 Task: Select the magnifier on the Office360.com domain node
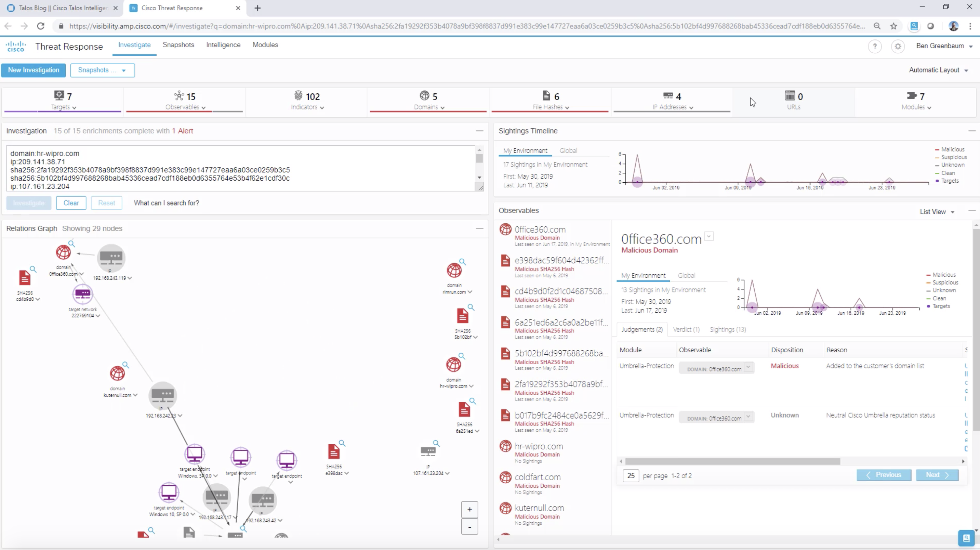[x=71, y=243]
